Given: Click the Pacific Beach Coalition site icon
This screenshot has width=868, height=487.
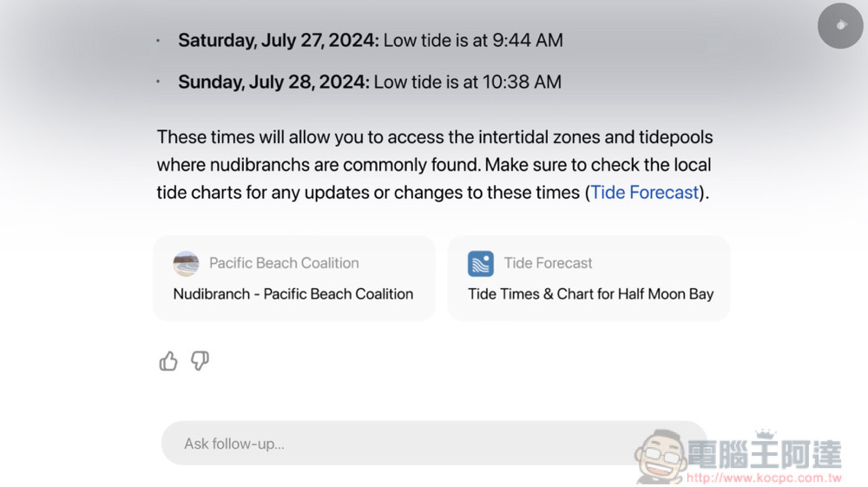Looking at the screenshot, I should pyautogui.click(x=186, y=263).
